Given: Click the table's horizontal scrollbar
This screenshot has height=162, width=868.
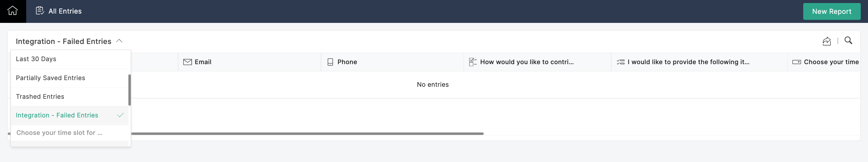Looking at the screenshot, I should pos(303,134).
